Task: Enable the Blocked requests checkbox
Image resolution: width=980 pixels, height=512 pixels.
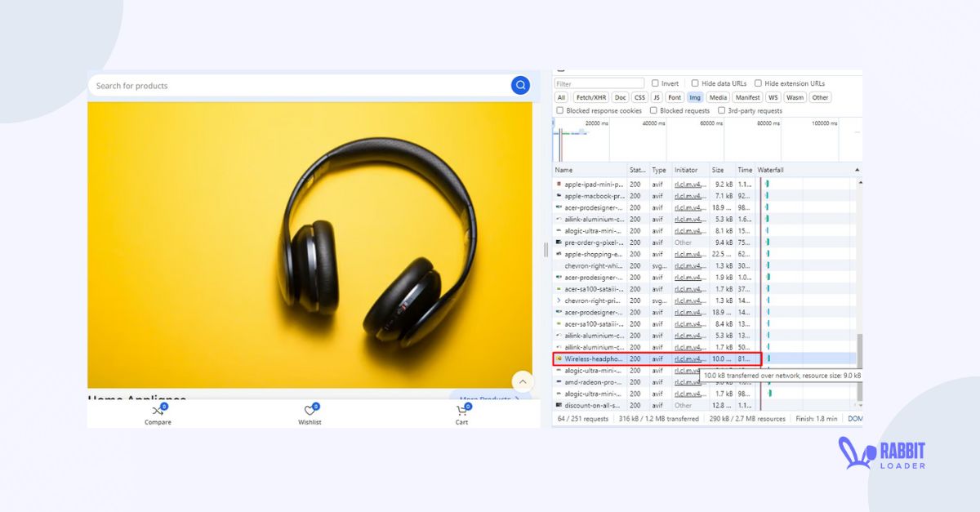Action: pyautogui.click(x=653, y=110)
